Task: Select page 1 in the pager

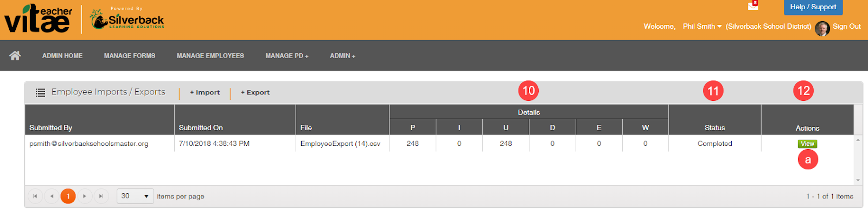Action: coord(68,196)
